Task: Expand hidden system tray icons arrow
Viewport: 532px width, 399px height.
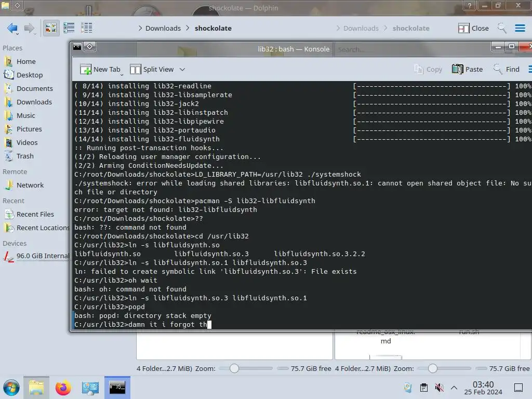Action: (x=454, y=388)
